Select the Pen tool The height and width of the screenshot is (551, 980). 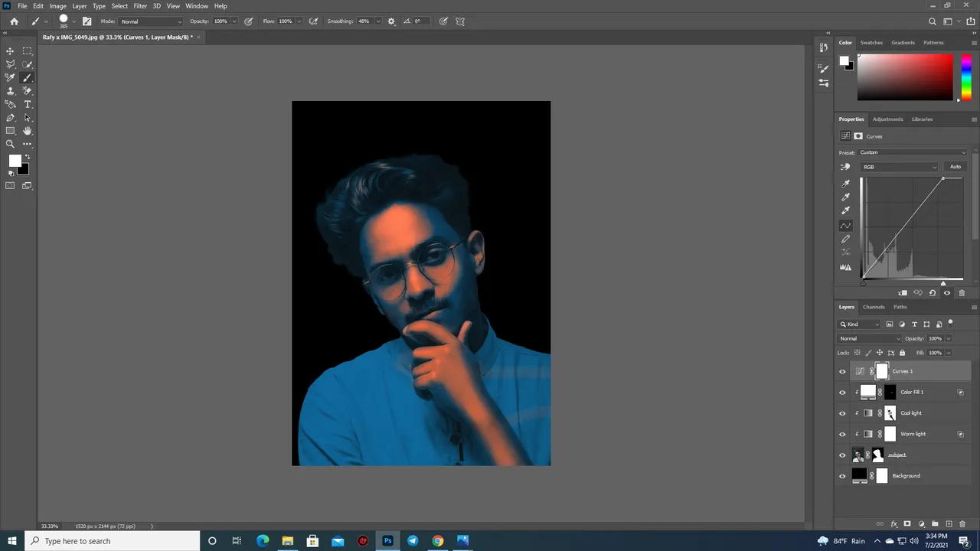(x=10, y=118)
